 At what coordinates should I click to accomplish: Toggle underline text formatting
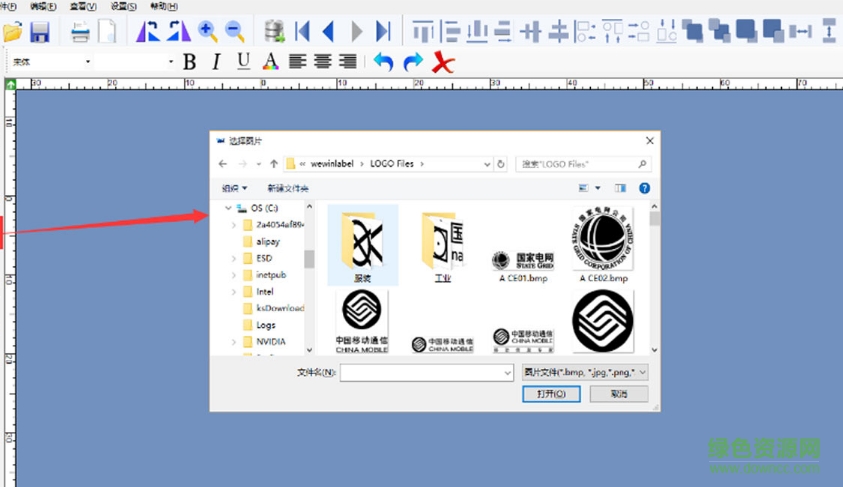tap(243, 61)
